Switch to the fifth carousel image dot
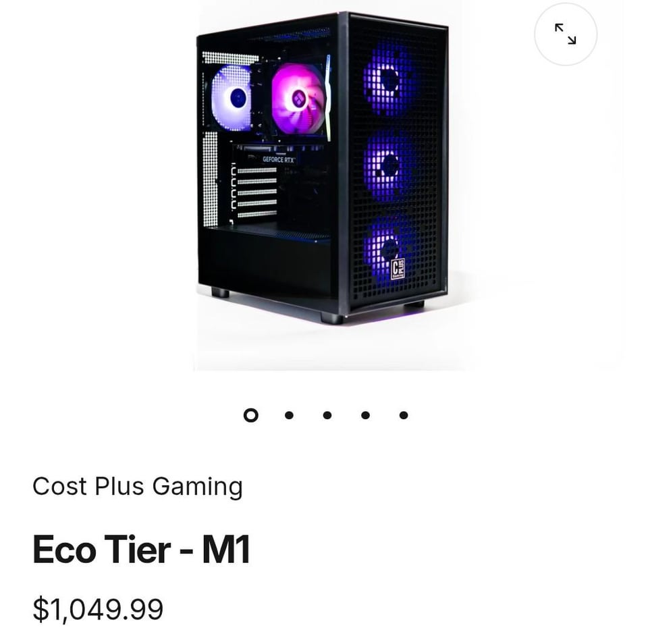This screenshot has width=648, height=644. (x=404, y=415)
